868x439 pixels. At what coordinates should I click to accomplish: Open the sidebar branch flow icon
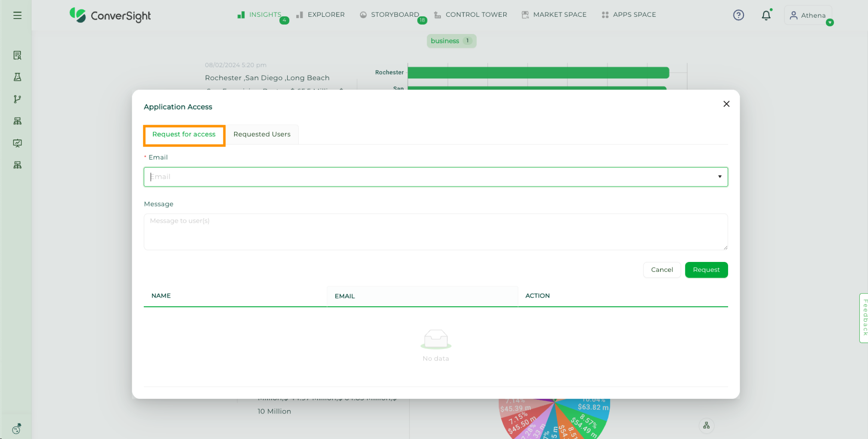[17, 99]
